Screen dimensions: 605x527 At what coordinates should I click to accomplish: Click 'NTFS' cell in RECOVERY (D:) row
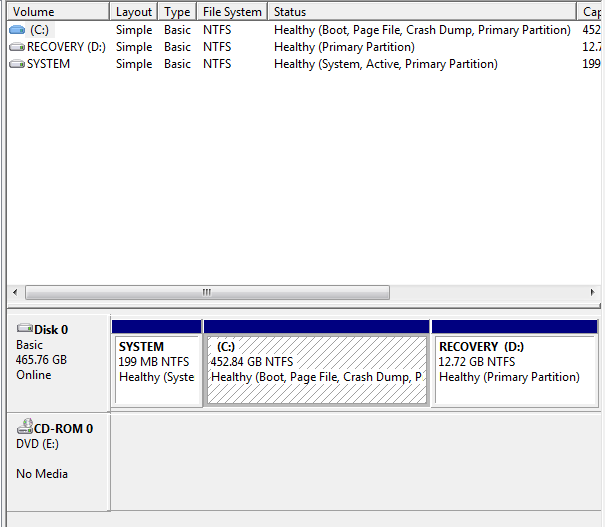[217, 47]
